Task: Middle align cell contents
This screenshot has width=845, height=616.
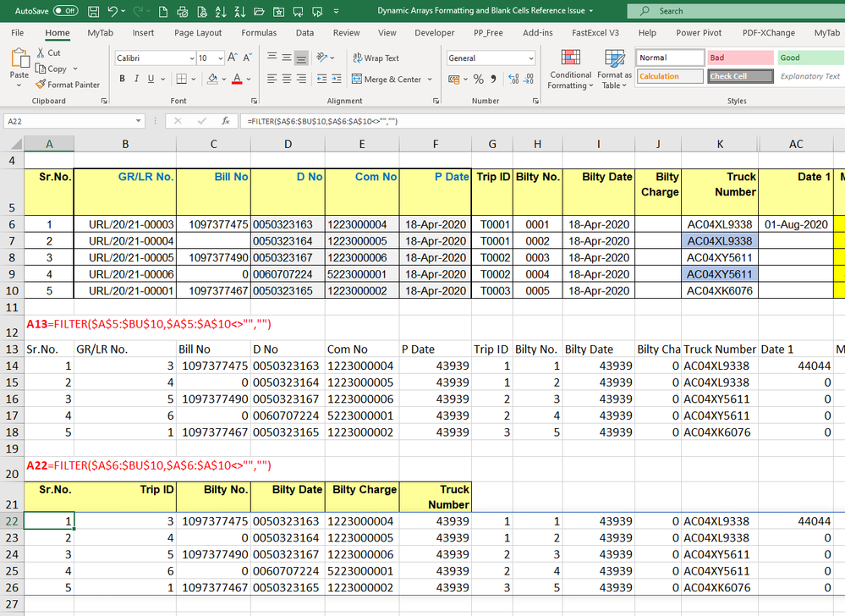Action: tap(287, 58)
